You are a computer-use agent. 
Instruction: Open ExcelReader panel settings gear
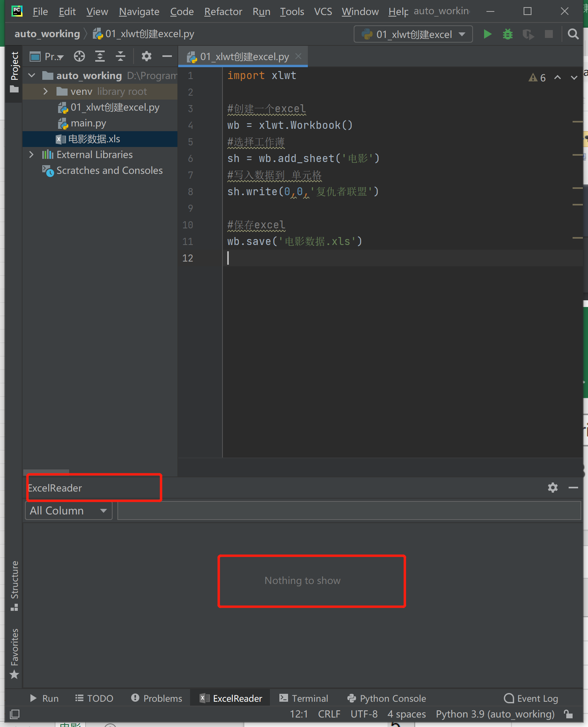click(553, 488)
